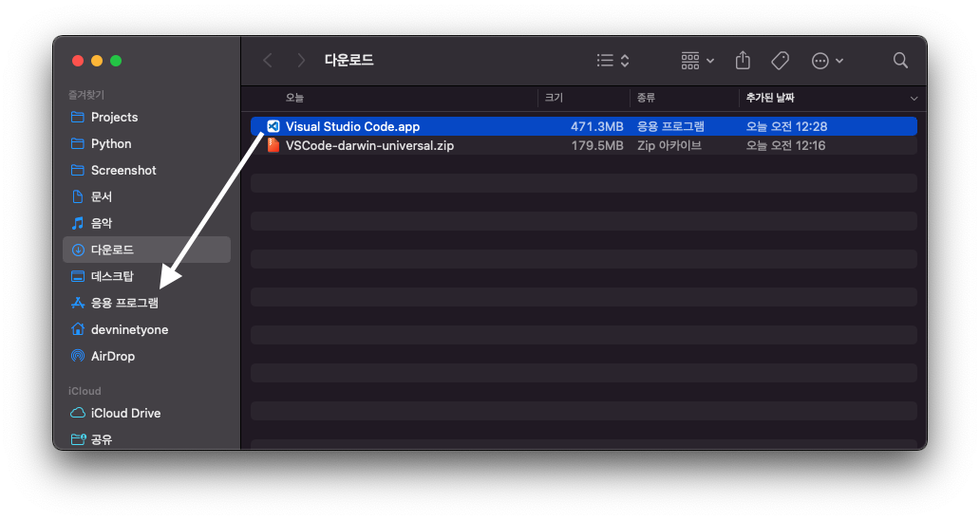Select iCloud Drive in the sidebar
The image size is (980, 520).
click(x=147, y=414)
